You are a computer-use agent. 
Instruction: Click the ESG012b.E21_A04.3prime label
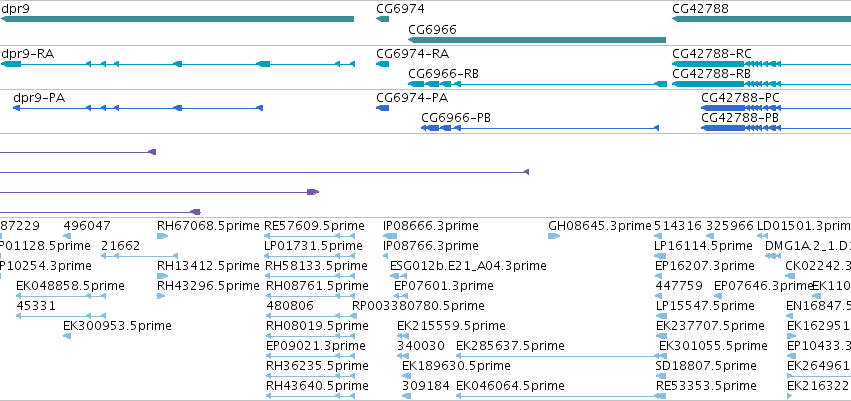point(468,266)
